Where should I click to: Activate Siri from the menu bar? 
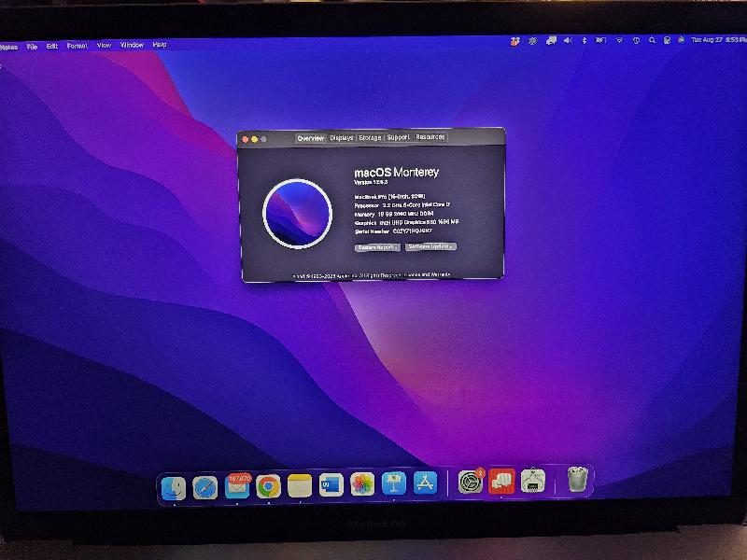click(x=682, y=40)
